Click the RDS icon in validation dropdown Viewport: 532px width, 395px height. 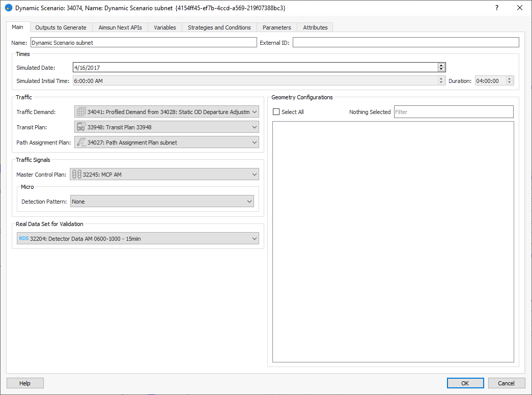tap(24, 238)
